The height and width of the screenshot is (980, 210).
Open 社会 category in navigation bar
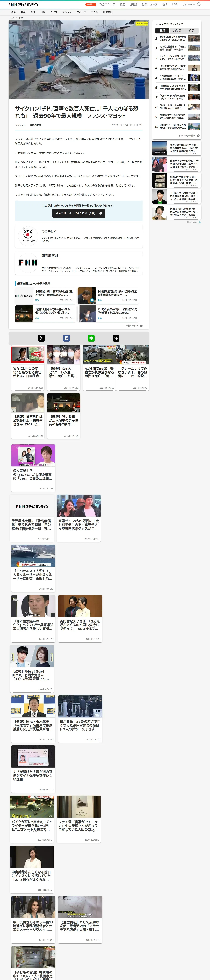point(23,12)
